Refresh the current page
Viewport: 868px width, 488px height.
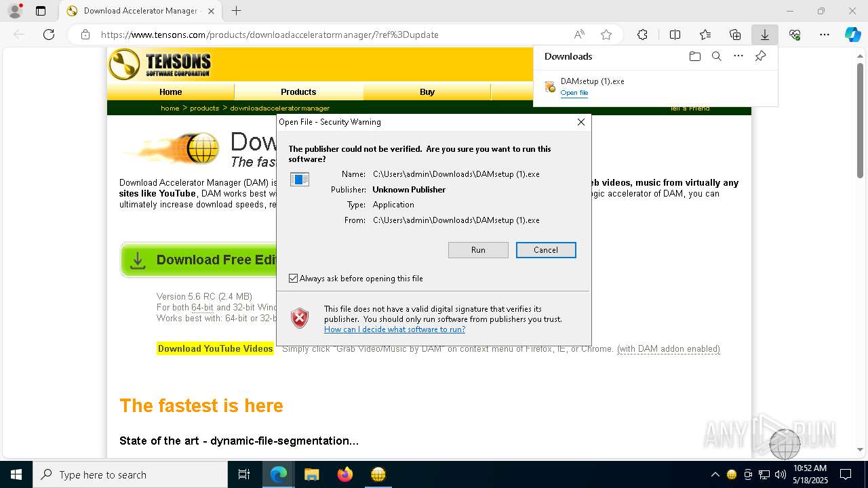point(49,35)
